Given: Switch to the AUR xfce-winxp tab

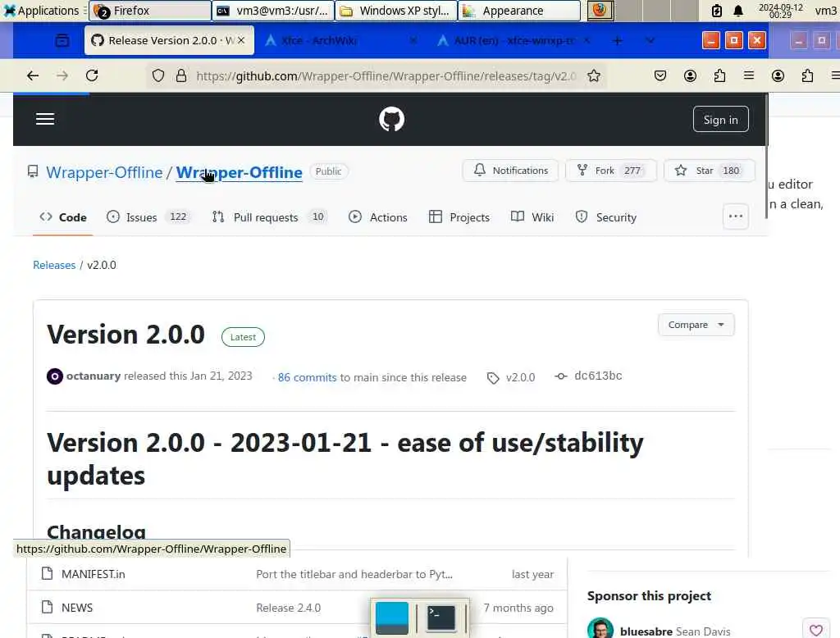Looking at the screenshot, I should pos(514,41).
